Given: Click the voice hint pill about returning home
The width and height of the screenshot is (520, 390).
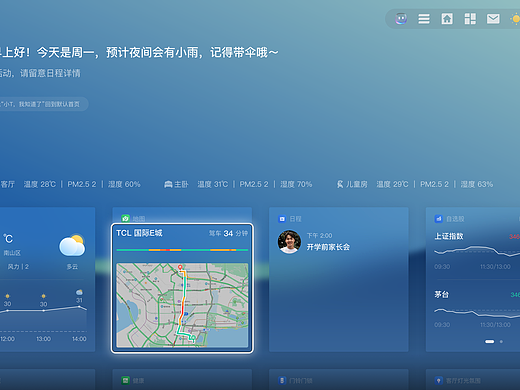Looking at the screenshot, I should tap(43, 104).
